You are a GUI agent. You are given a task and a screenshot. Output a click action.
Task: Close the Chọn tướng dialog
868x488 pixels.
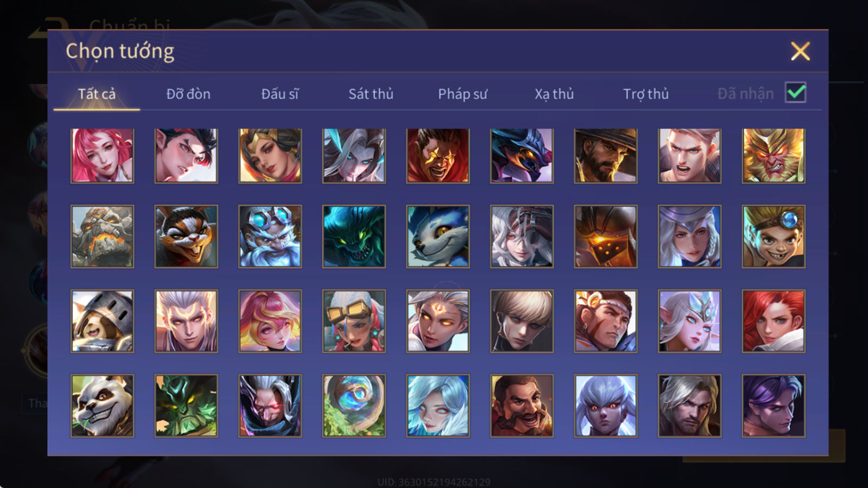pos(800,52)
